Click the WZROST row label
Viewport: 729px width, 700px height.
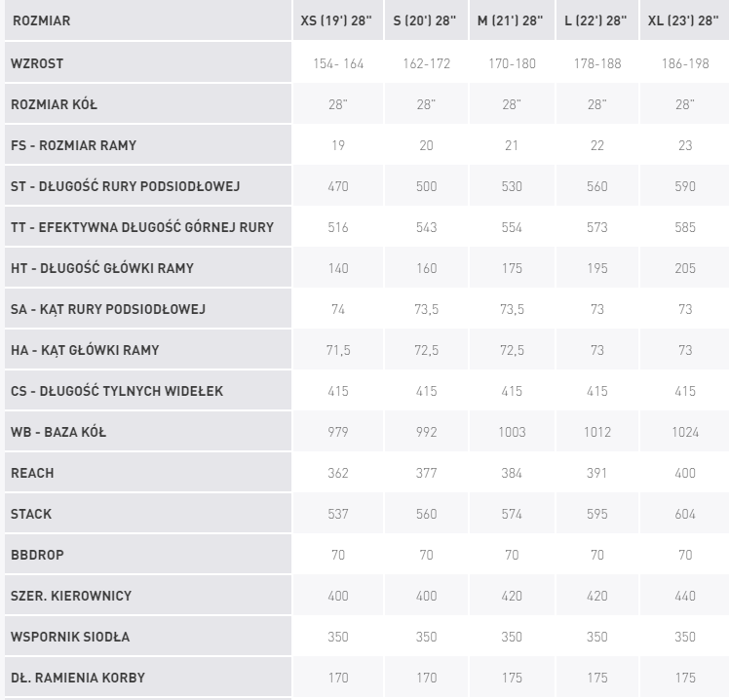tap(38, 63)
